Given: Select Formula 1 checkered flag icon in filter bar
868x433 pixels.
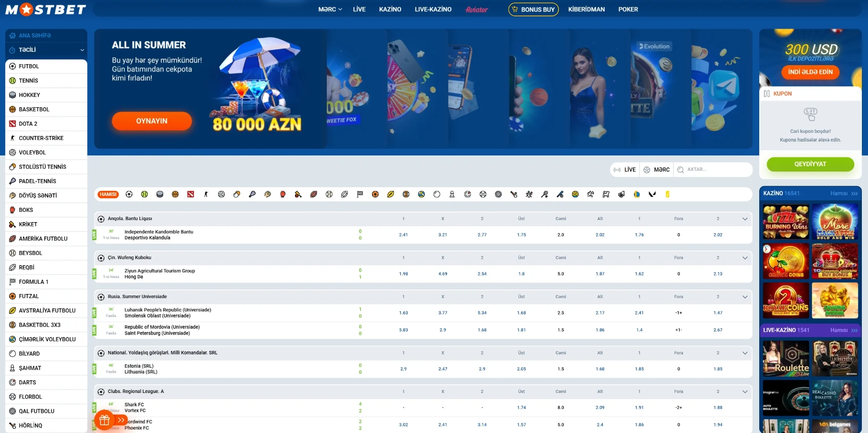Looking at the screenshot, I should pos(360,194).
